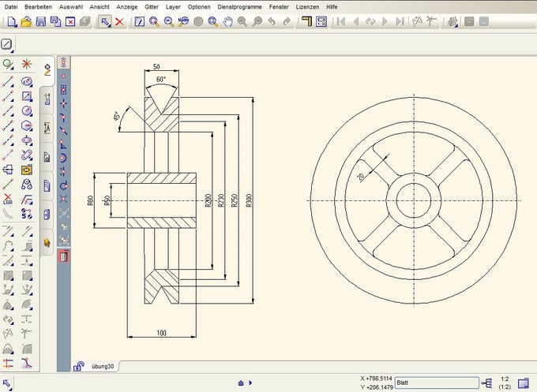Viewport: 537px width, 392px height.
Task: Select the belt and pulley icon
Action: (27, 185)
